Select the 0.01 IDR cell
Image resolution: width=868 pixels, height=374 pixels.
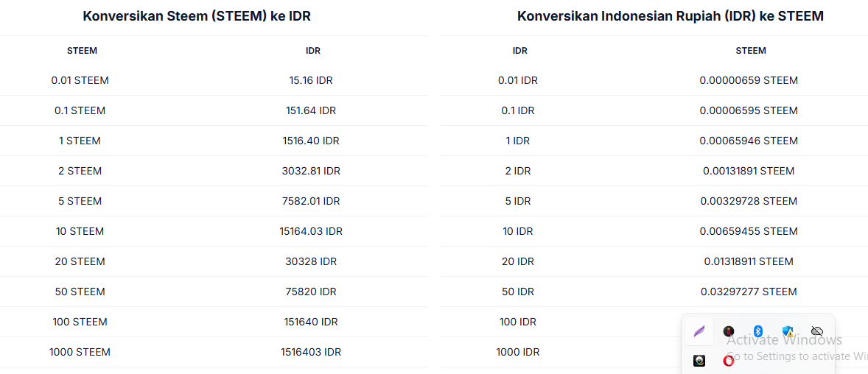[517, 80]
